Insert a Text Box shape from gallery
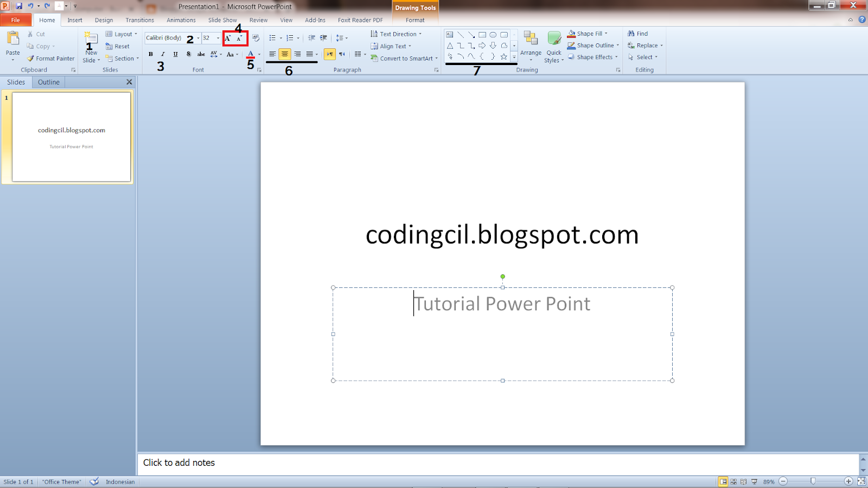 click(x=450, y=35)
